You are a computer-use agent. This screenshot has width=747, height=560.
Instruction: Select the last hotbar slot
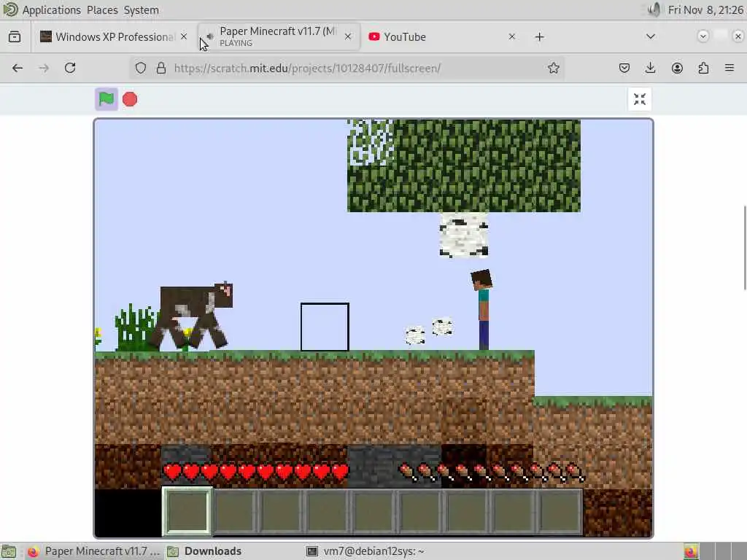(x=560, y=512)
